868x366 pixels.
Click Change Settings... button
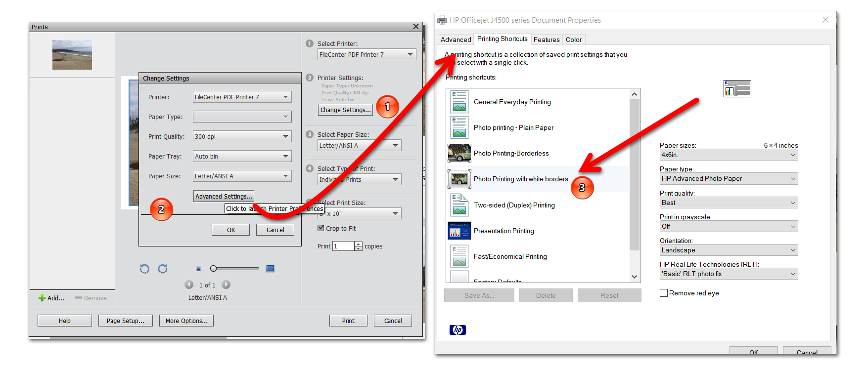(345, 110)
